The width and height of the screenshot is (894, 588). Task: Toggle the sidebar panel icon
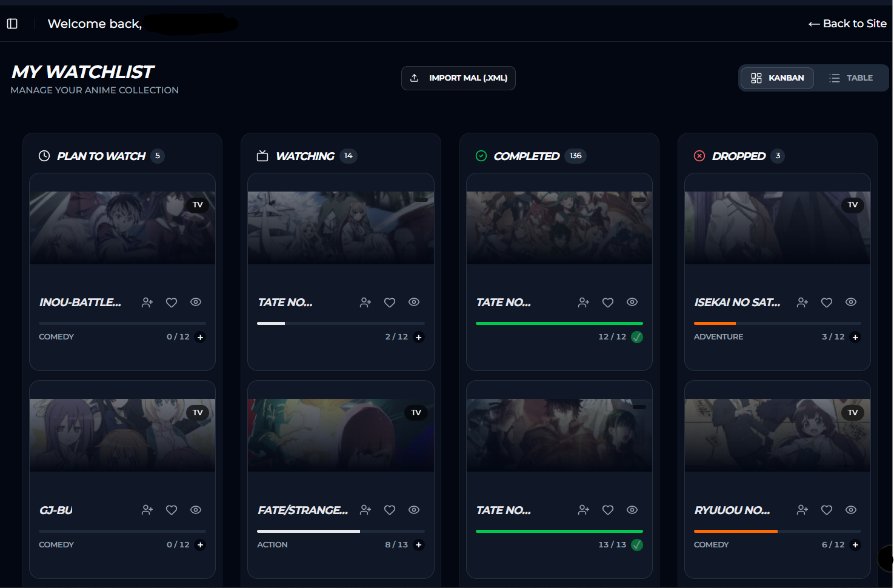point(12,24)
